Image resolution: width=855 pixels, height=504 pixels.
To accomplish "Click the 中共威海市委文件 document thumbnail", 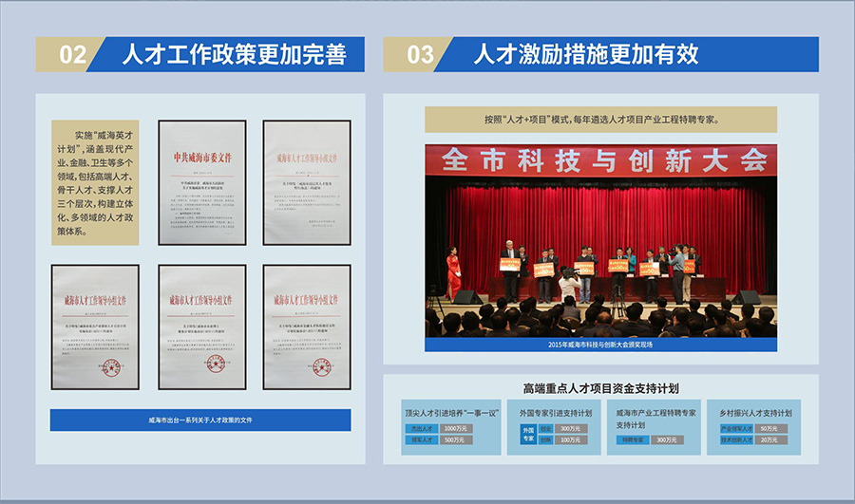I will click(201, 181).
